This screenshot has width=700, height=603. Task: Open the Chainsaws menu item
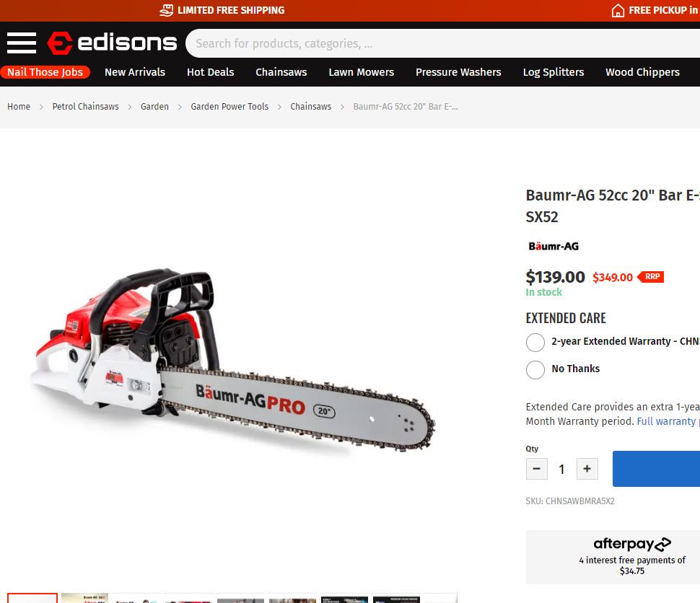pos(281,72)
